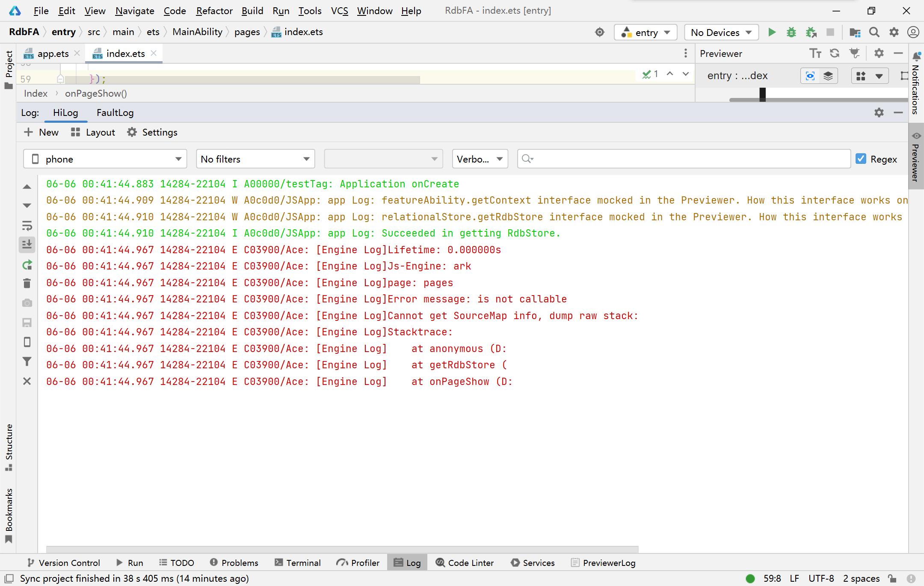Expand the No filters dropdown
This screenshot has height=586, width=924.
tap(255, 159)
